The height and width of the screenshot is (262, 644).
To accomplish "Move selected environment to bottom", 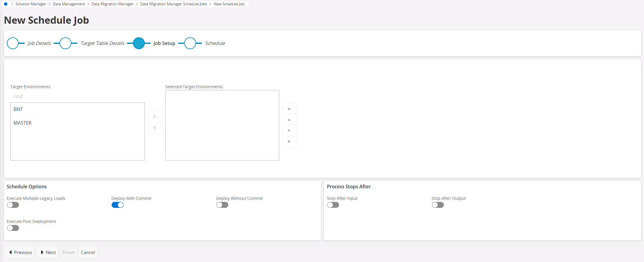I will [289, 142].
